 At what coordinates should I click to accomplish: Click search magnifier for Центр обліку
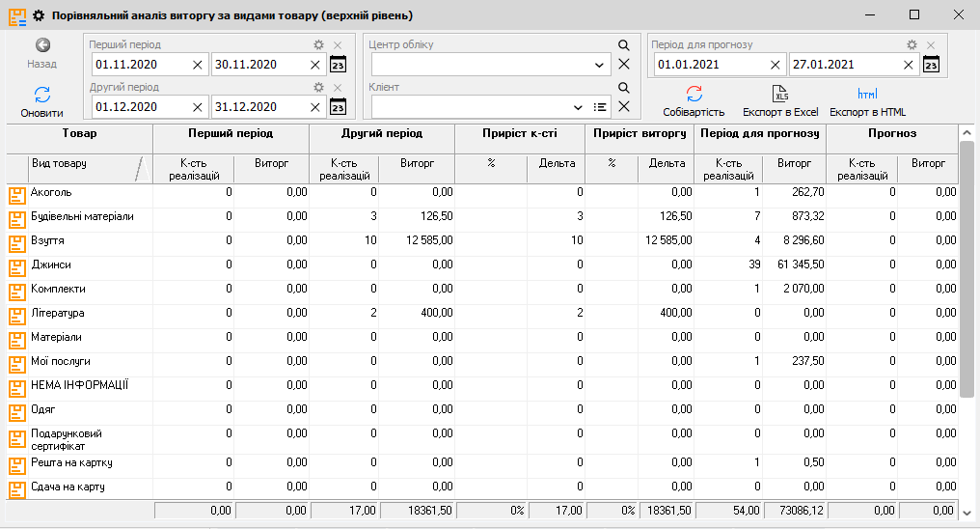[x=623, y=45]
